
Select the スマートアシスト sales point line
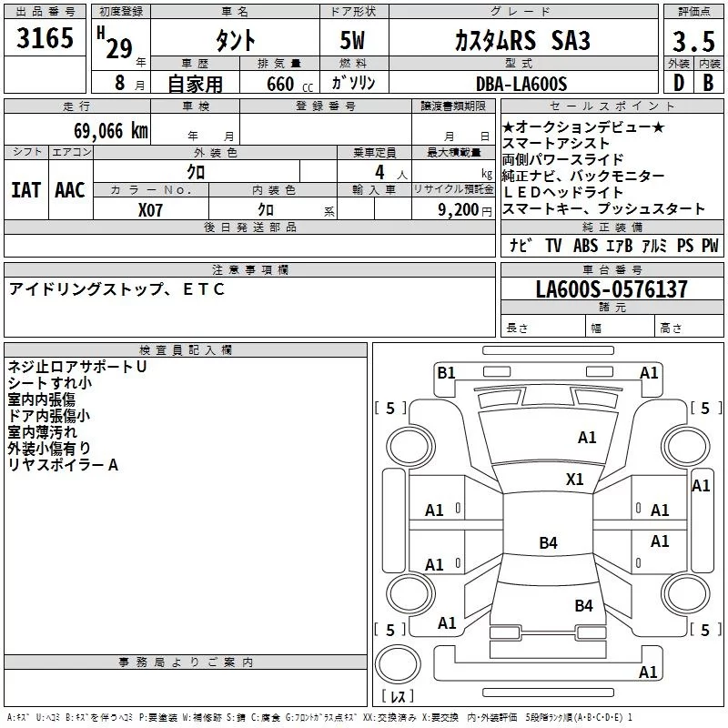pyautogui.click(x=556, y=144)
